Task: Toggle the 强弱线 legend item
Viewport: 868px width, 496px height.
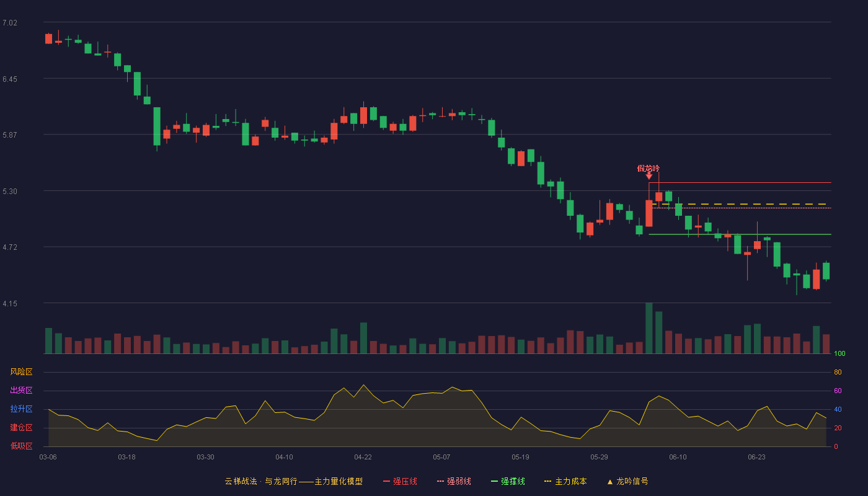Action: (454, 481)
